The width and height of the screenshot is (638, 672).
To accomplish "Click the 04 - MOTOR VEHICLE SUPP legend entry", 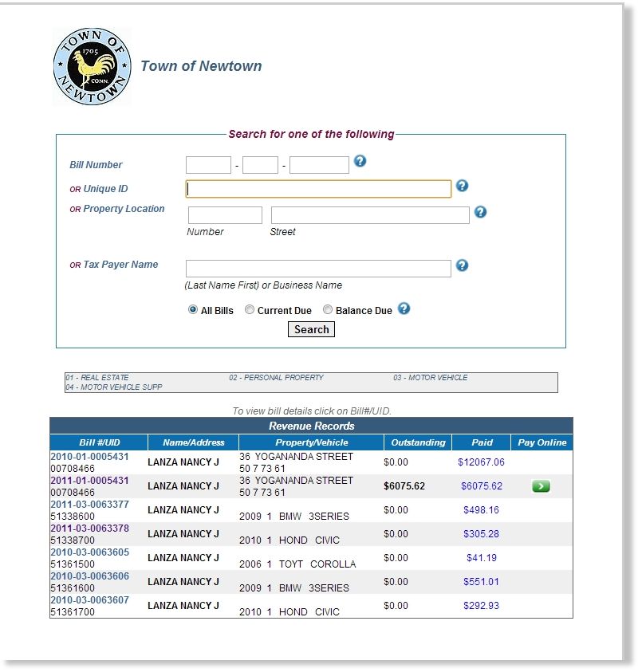I will click(114, 387).
